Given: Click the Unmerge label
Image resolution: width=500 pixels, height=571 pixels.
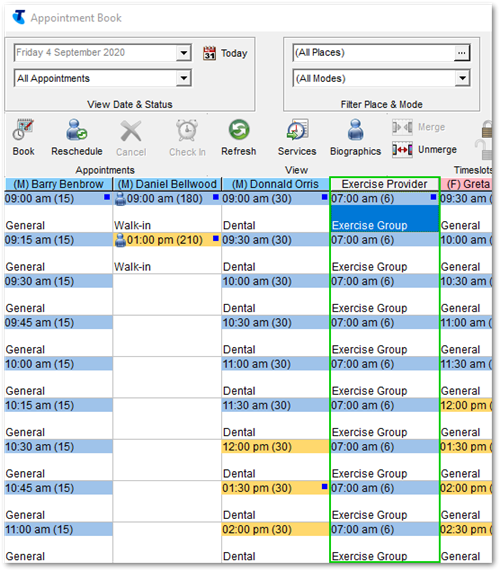Looking at the screenshot, I should pyautogui.click(x=437, y=150).
